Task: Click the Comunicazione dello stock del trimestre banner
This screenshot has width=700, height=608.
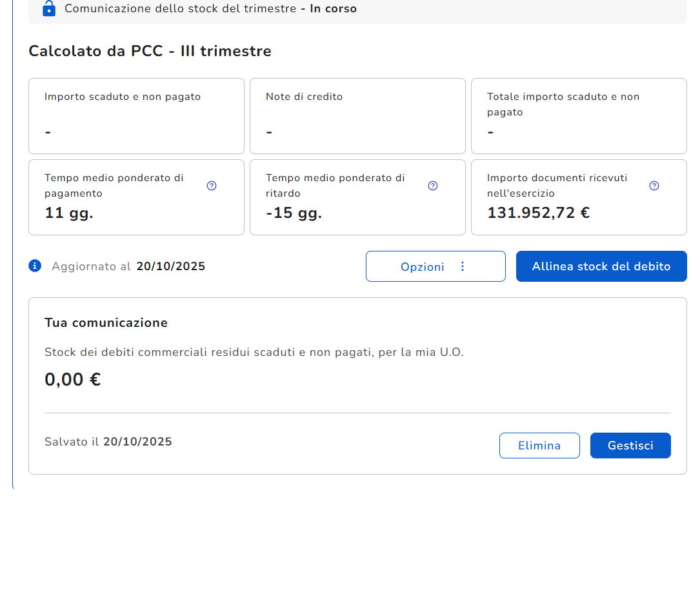Action: (x=210, y=9)
